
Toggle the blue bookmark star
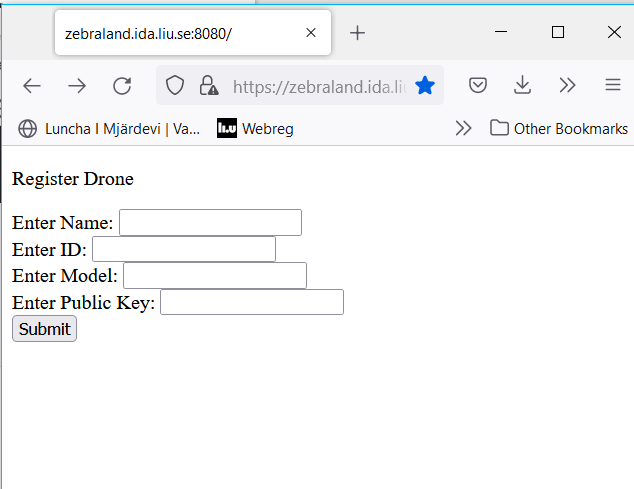[x=425, y=85]
